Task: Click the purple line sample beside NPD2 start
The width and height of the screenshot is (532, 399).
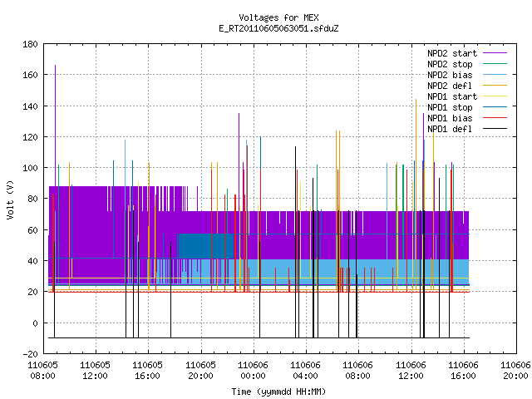Action: (495, 53)
